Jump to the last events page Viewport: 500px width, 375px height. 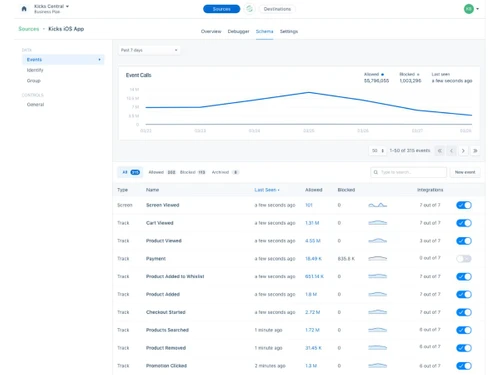[475, 151]
